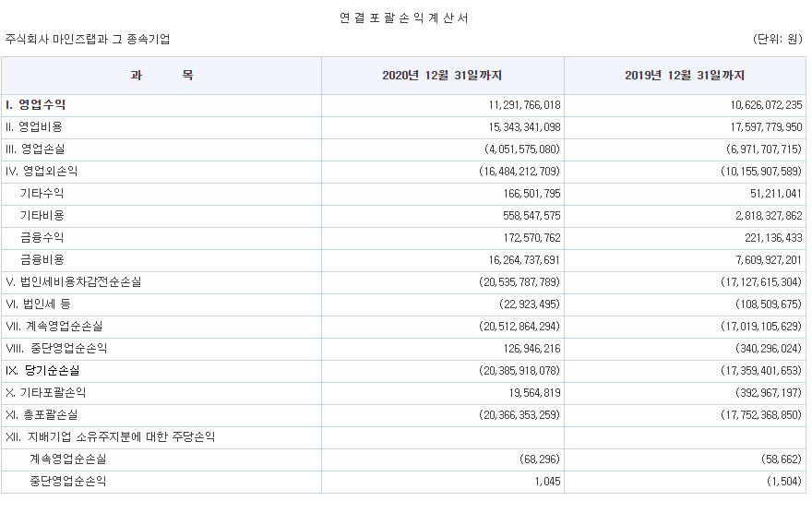Select value 166,501,795
The height and width of the screenshot is (513, 812).
(x=531, y=194)
